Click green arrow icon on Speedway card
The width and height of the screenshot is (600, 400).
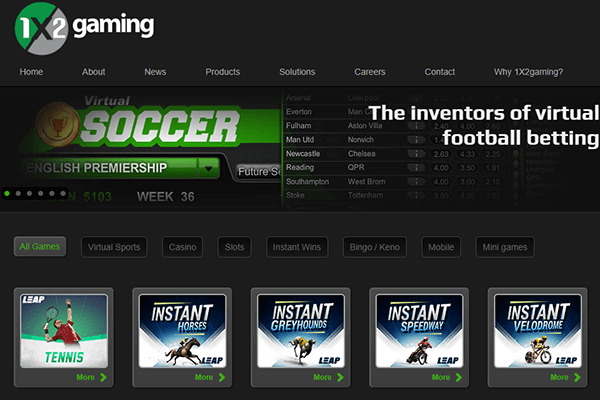pos(459,377)
